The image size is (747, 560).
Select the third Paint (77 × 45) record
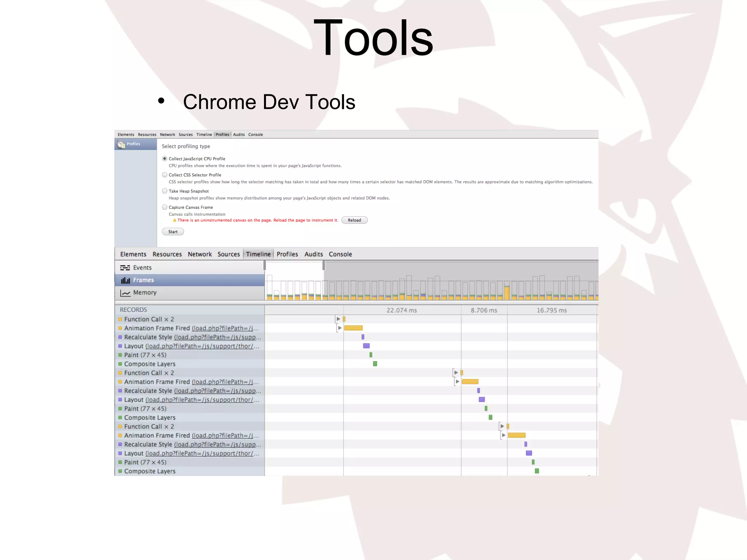[x=189, y=462]
